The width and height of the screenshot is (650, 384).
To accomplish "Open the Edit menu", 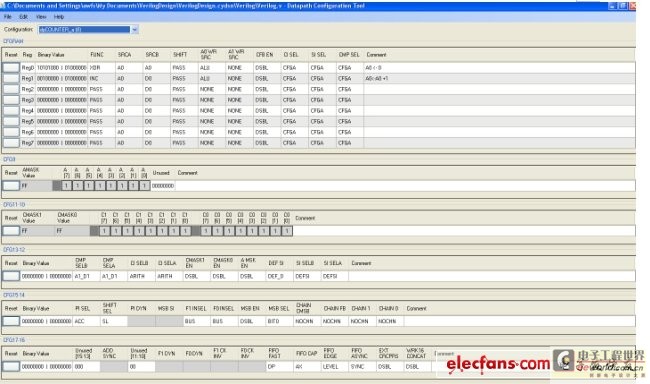I will click(x=23, y=17).
